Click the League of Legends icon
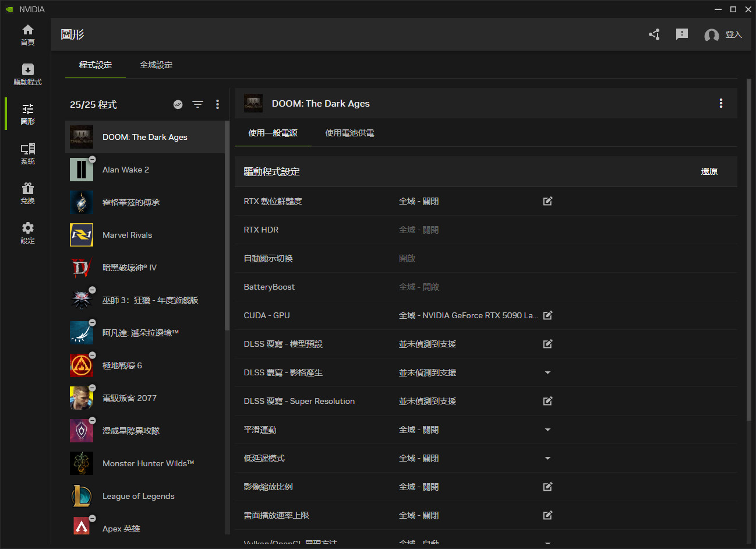756x549 pixels. (x=82, y=496)
